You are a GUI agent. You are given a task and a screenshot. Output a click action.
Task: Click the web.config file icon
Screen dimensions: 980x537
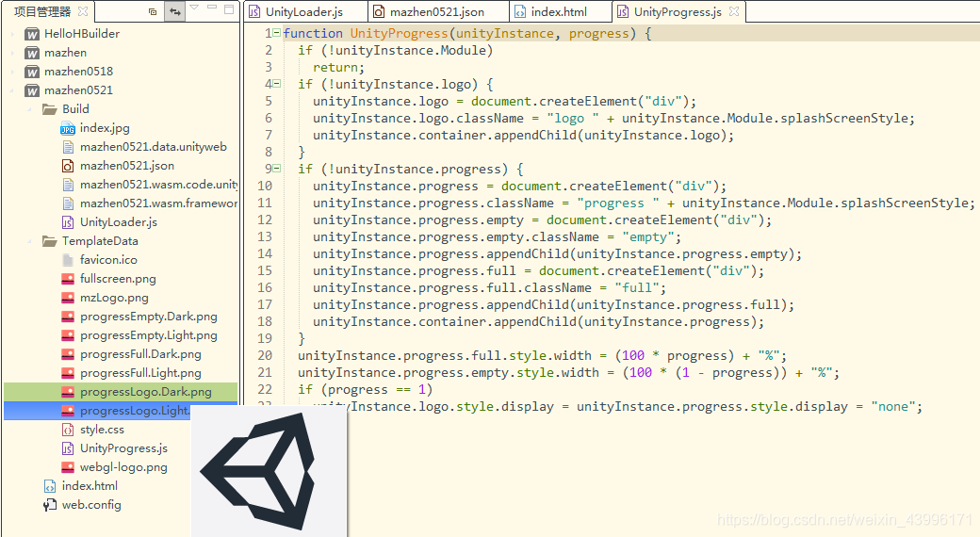point(49,504)
